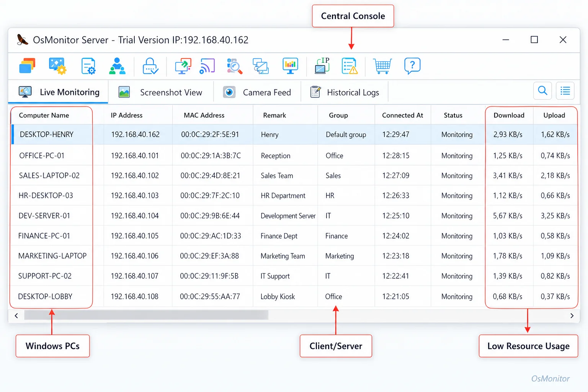Click download value 5,67 KB/s
588x392 pixels.
coord(508,216)
